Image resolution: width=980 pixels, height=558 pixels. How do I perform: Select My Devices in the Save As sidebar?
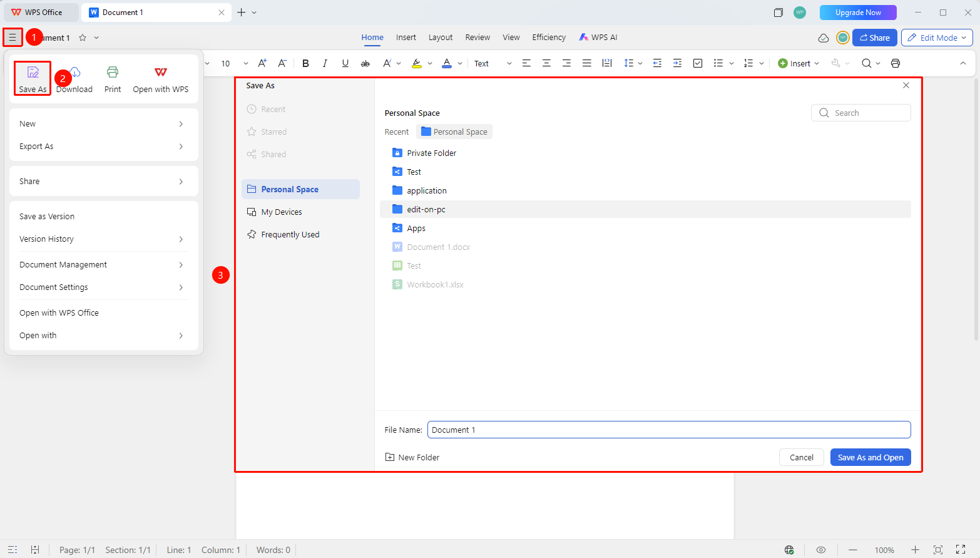click(x=300, y=212)
